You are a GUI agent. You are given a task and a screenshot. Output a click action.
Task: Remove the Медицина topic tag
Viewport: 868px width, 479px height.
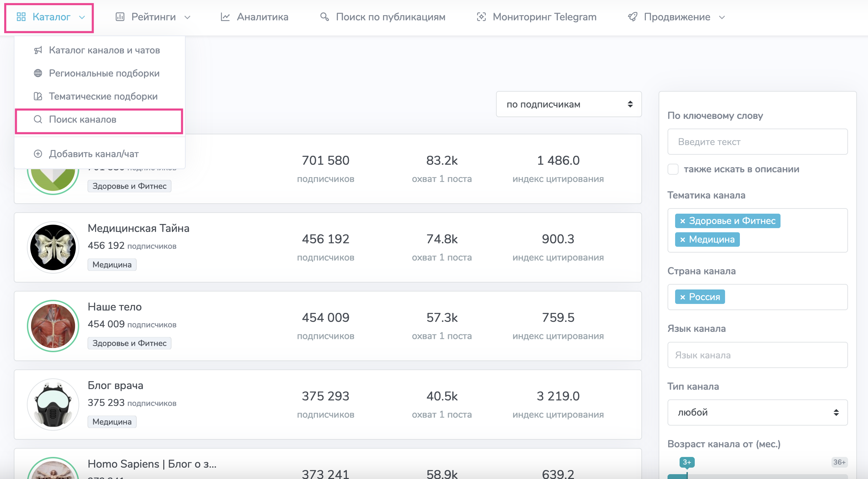tap(683, 239)
